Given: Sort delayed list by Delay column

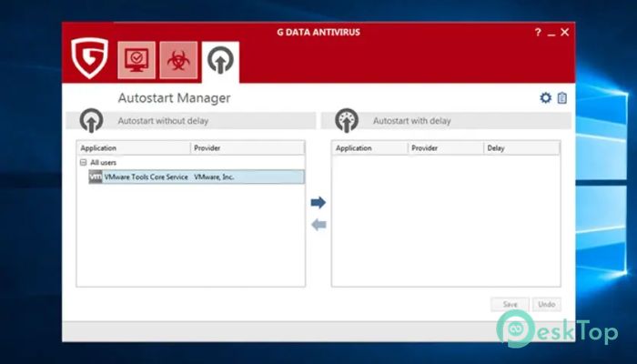Looking at the screenshot, I should tap(521, 147).
